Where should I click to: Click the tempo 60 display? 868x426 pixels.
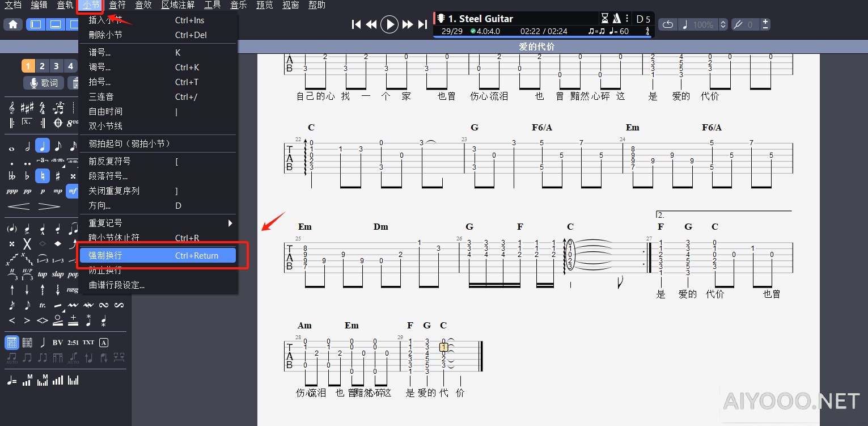point(619,31)
